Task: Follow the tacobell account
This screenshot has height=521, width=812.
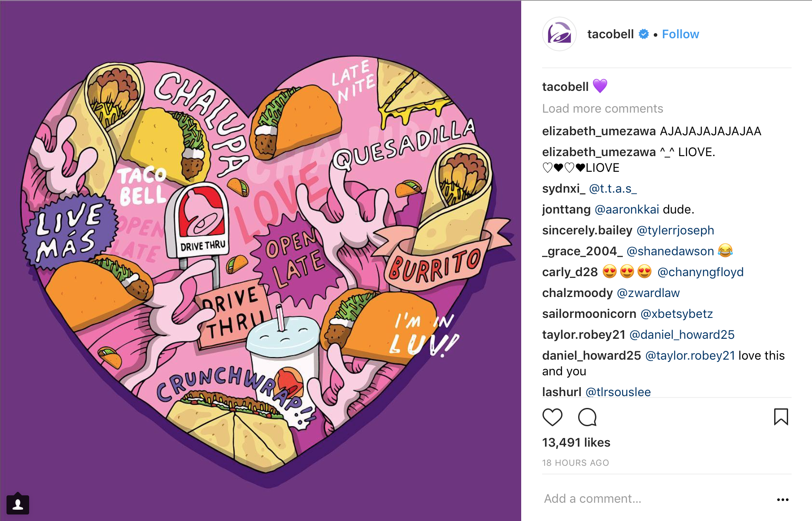Action: point(680,34)
